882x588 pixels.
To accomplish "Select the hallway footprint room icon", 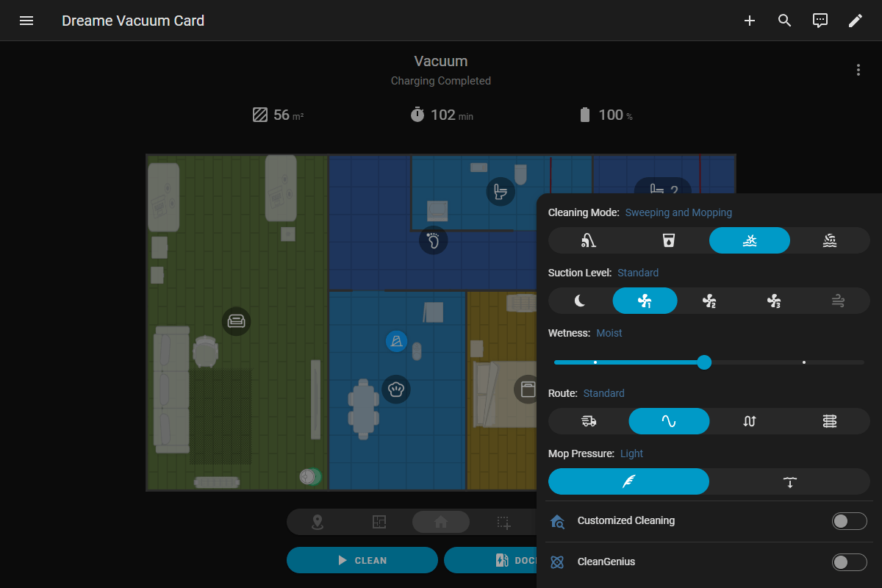I will coord(433,240).
